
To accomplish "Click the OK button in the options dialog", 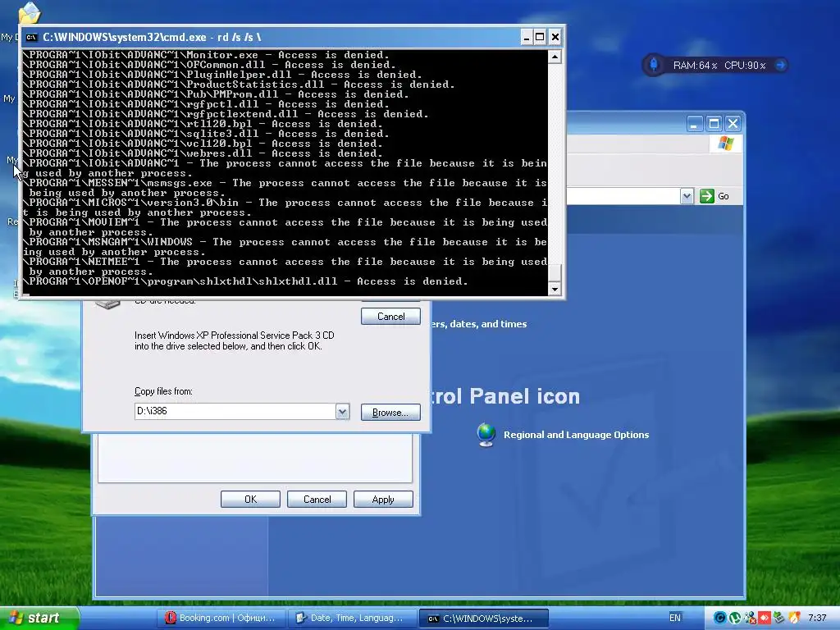I will (x=250, y=500).
